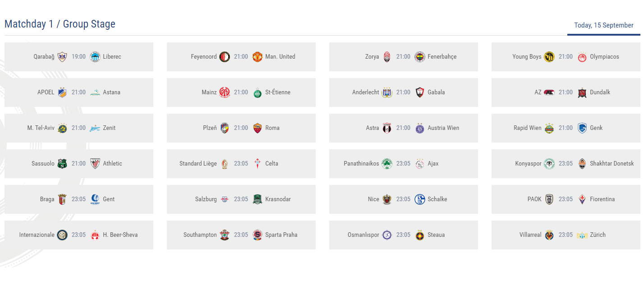The height and width of the screenshot is (286, 644).
Task: Select the Today, 15 September tab
Action: [x=603, y=25]
